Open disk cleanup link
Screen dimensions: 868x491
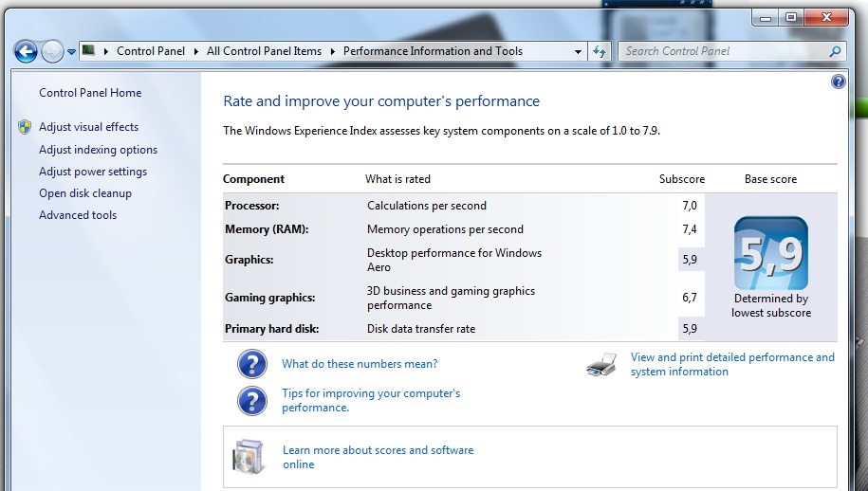(85, 193)
